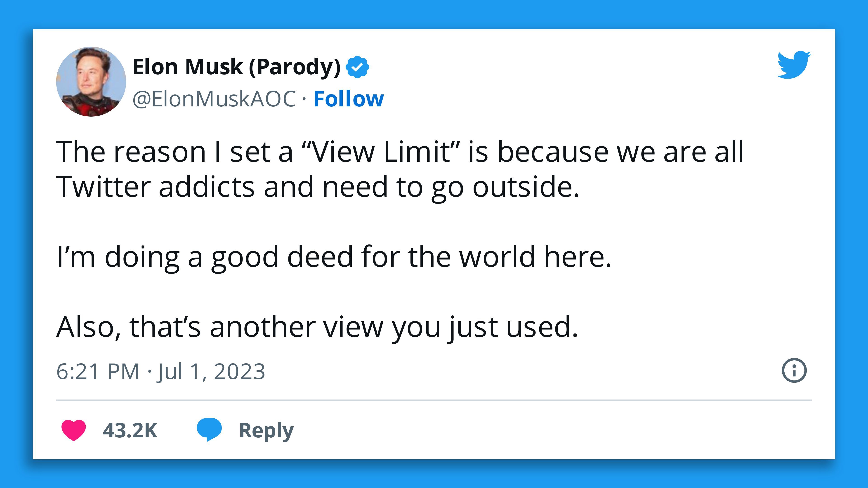This screenshot has height=488, width=868.
Task: Click the 43.2K like count
Action: click(130, 430)
